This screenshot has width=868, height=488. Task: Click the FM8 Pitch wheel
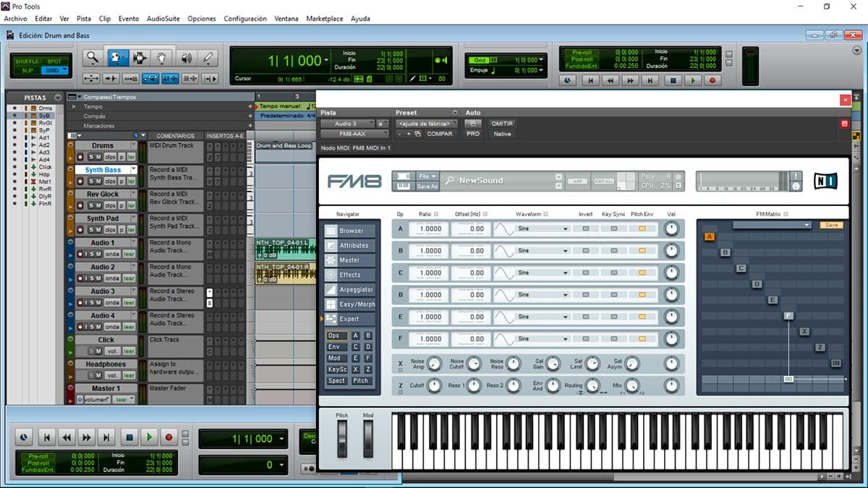[342, 438]
